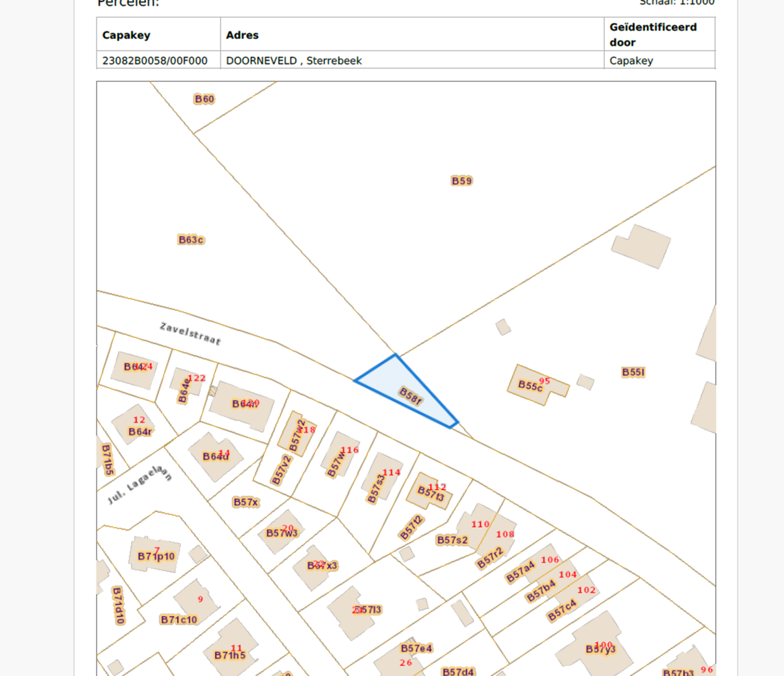Click the B57w3 building label
The width and height of the screenshot is (784, 676).
(x=282, y=533)
